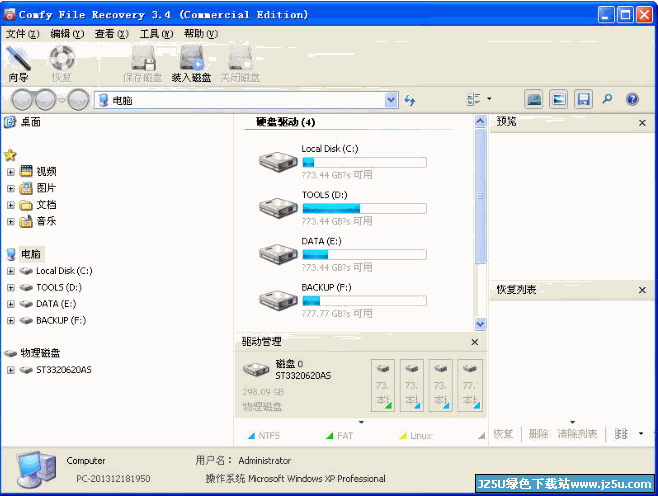Expand the 音乐 folder node
Image resolution: width=658 pixels, height=496 pixels.
pyautogui.click(x=11, y=222)
